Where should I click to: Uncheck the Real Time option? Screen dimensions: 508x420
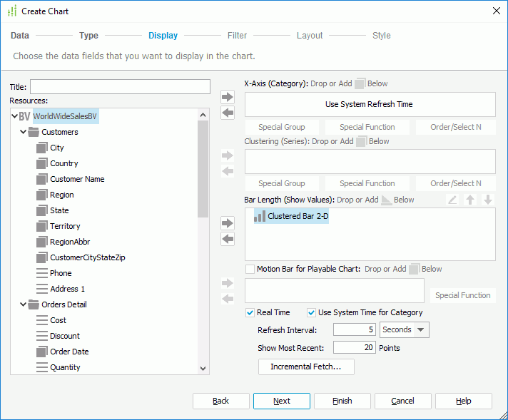pyautogui.click(x=250, y=313)
